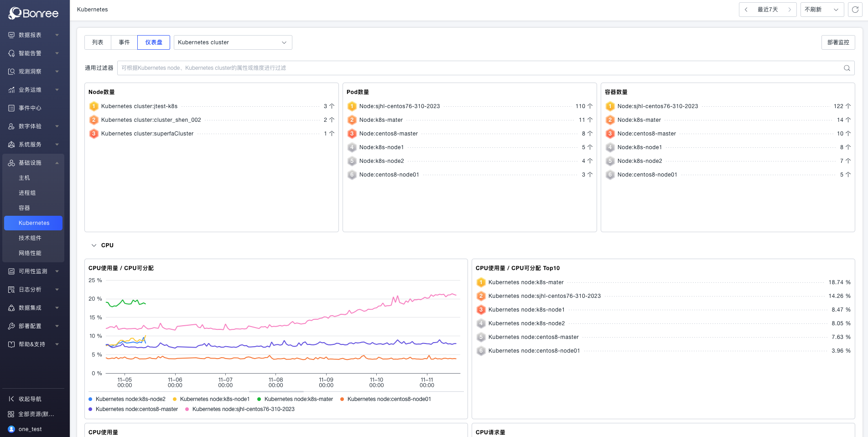Click the previous time range arrow
Viewport: 868px width, 437px height.
[746, 10]
